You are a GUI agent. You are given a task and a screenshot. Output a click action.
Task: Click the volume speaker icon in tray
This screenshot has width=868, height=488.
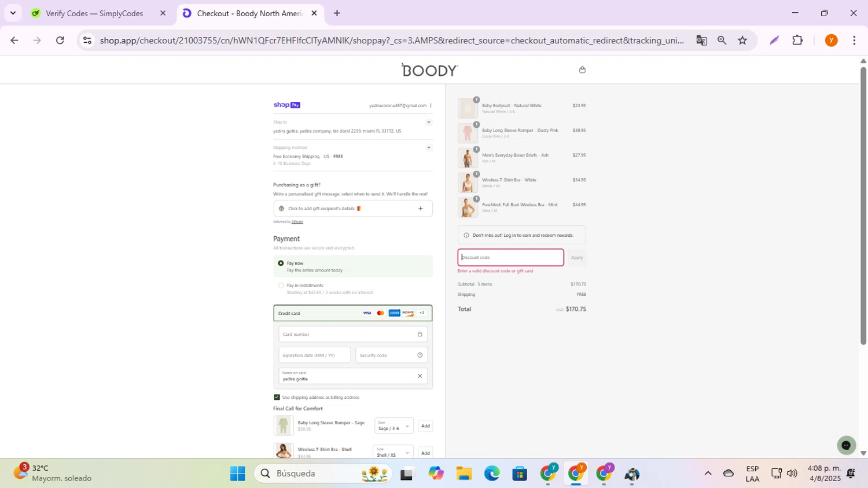(792, 474)
